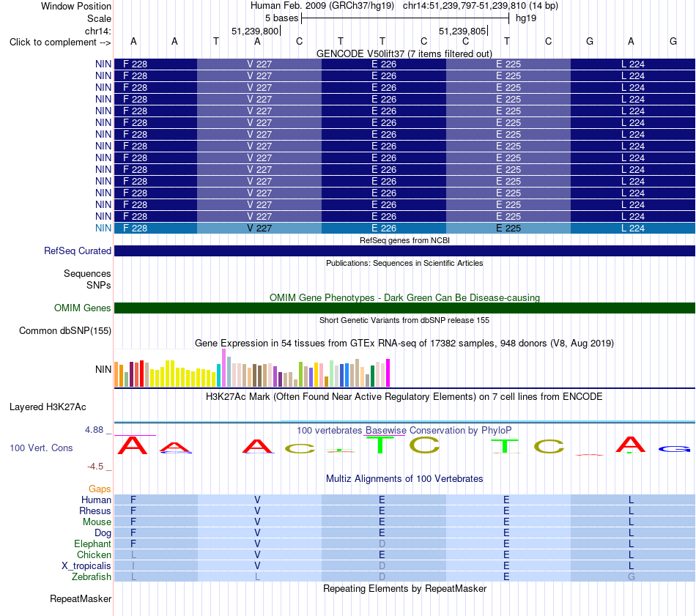Click the grey I in the X_tropicalis row
The height and width of the screenshot is (616, 696).
pyautogui.click(x=133, y=566)
